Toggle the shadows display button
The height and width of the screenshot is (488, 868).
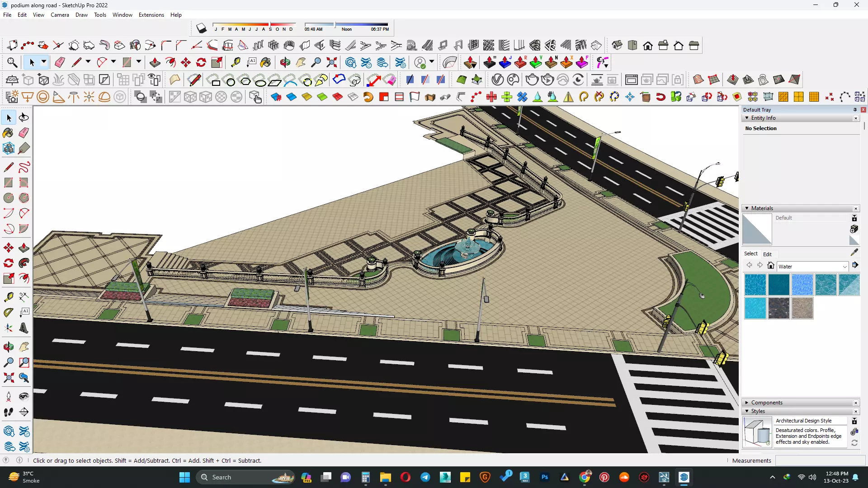[201, 28]
